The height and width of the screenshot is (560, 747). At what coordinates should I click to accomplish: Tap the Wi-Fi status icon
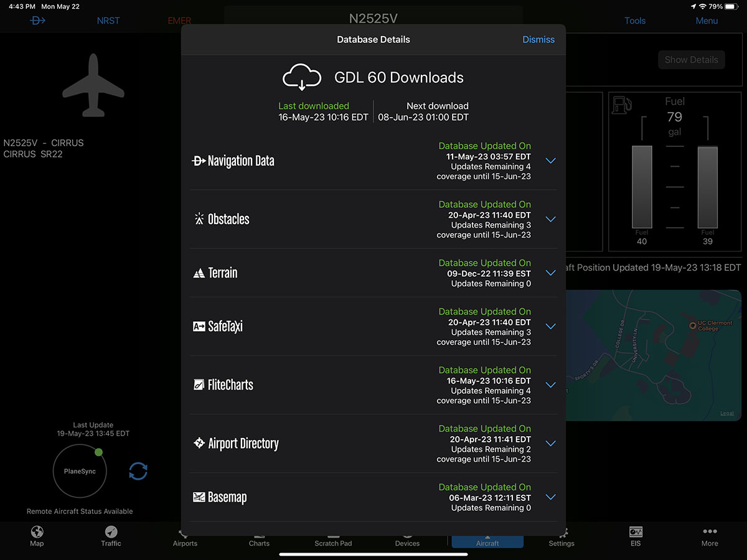[703, 6]
